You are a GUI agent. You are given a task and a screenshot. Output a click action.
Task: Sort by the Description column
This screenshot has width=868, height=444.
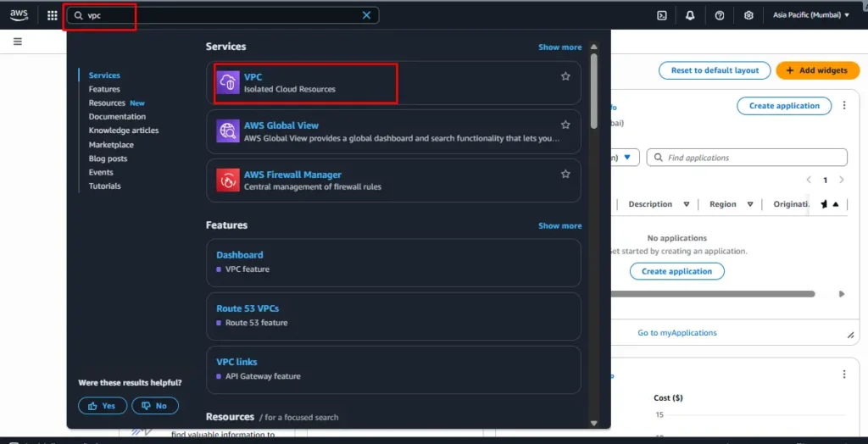687,204
